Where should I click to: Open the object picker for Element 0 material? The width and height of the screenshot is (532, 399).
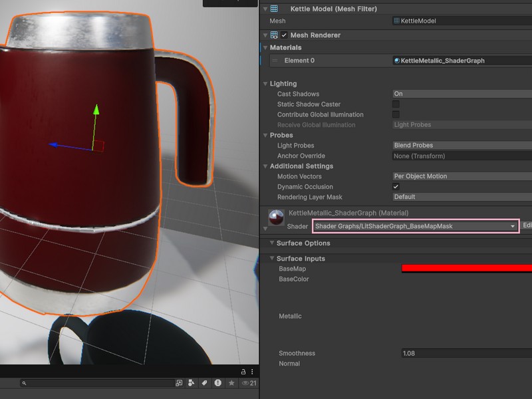coord(525,60)
